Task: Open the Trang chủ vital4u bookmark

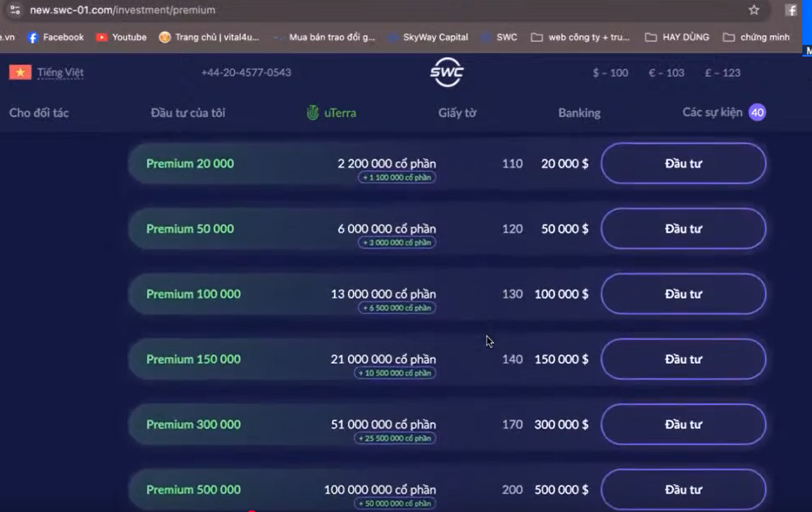Action: [209, 37]
